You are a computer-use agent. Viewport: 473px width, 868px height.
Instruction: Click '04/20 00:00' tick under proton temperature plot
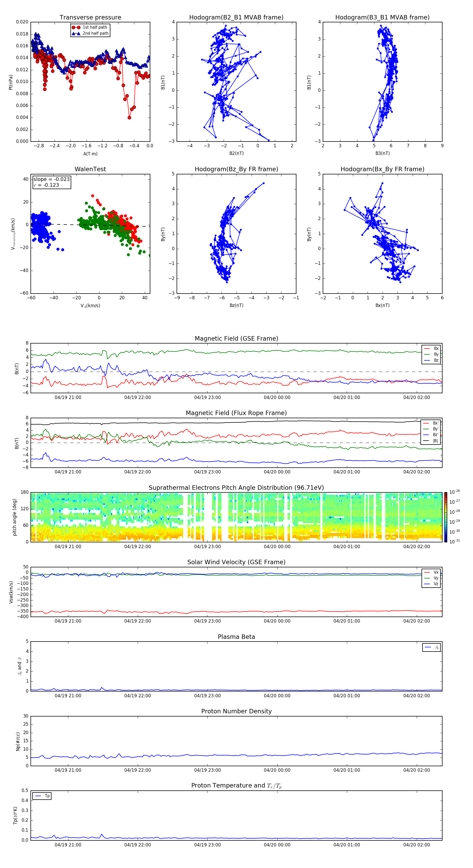tap(277, 845)
